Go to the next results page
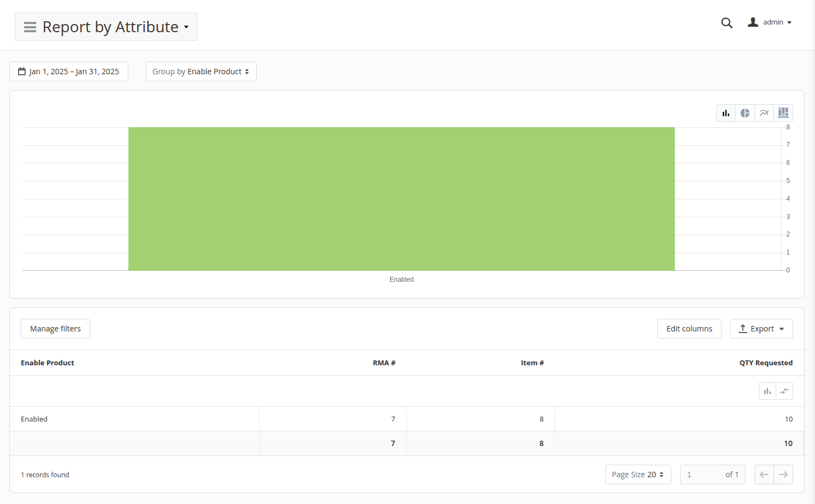 tap(783, 475)
